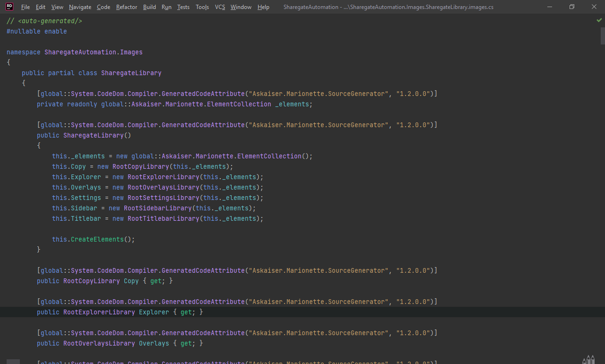The width and height of the screenshot is (605, 364).
Task: Open the File menu
Action: pyautogui.click(x=26, y=7)
